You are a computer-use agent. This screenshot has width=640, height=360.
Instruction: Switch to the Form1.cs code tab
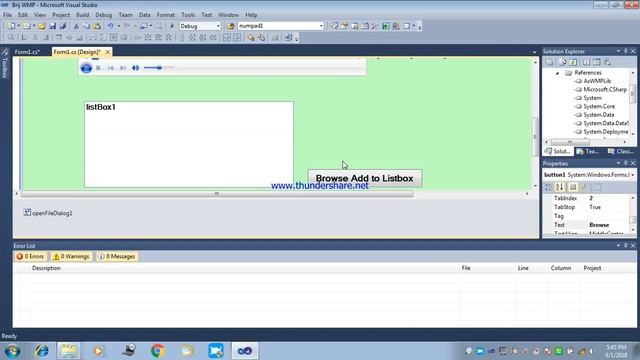(x=27, y=52)
